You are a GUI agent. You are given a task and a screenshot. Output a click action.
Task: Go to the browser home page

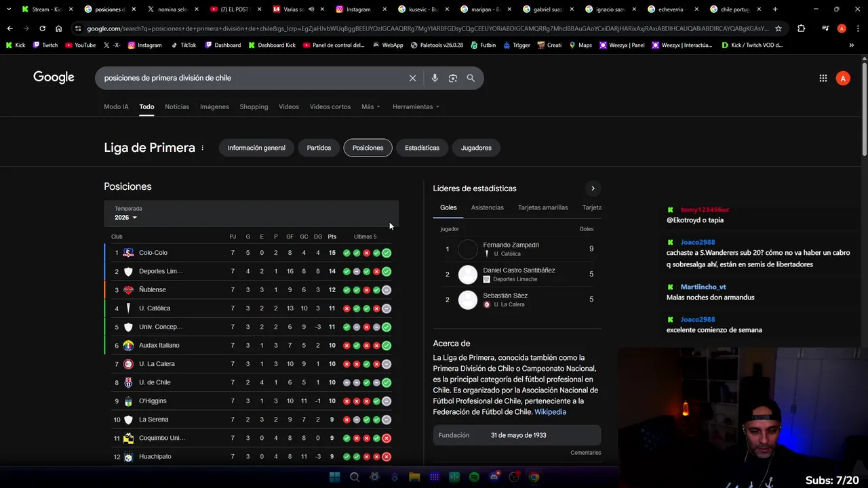pyautogui.click(x=59, y=28)
